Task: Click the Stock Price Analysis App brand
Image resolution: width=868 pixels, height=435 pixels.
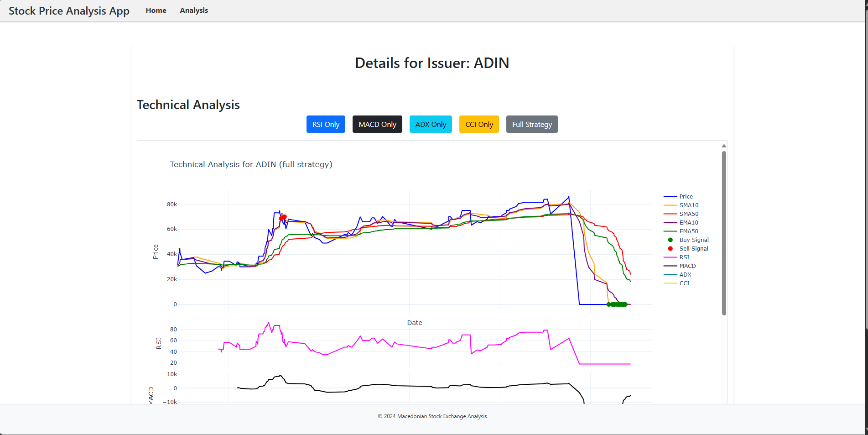Action: coord(69,10)
